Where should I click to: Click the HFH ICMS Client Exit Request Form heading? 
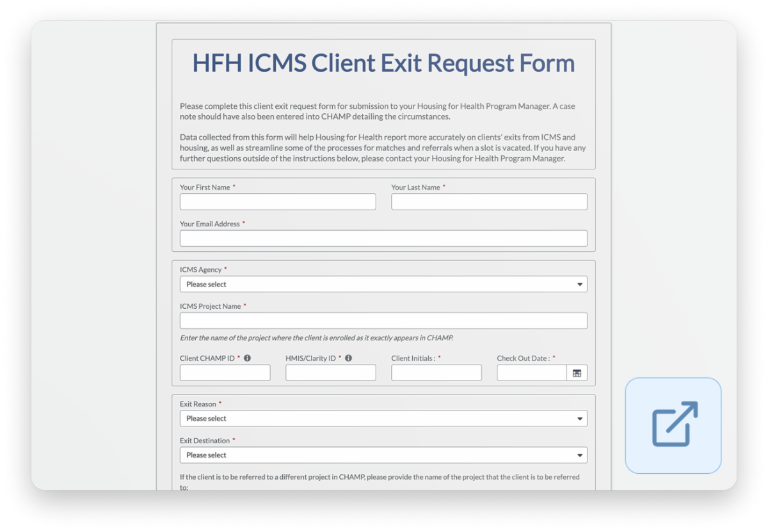coord(383,63)
